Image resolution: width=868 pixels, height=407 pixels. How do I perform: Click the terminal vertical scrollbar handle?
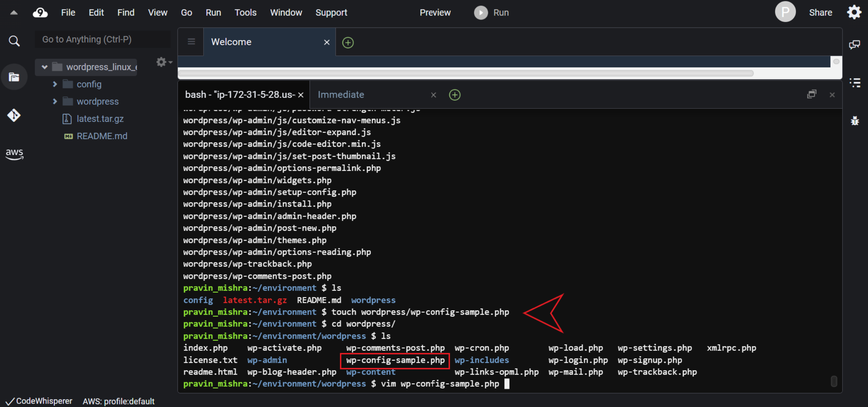[x=834, y=381]
